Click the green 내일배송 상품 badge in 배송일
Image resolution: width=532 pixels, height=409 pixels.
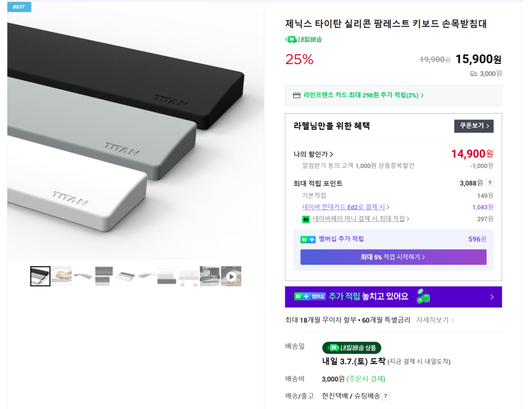coord(352,348)
